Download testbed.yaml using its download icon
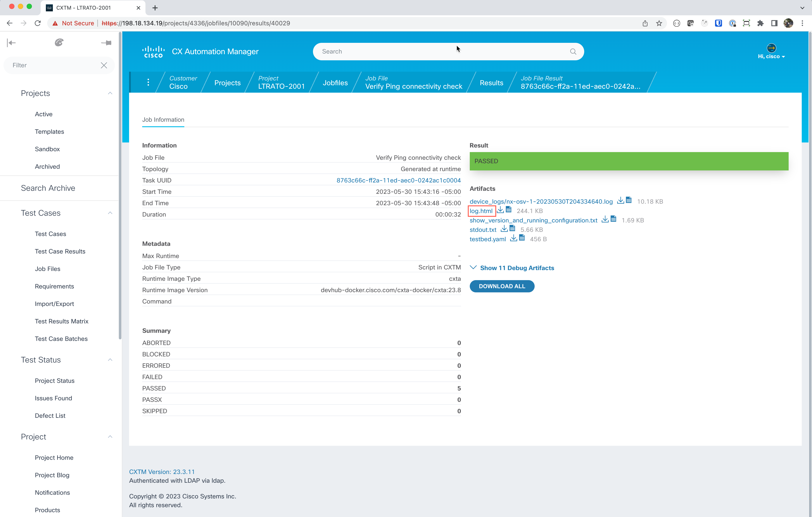 514,238
